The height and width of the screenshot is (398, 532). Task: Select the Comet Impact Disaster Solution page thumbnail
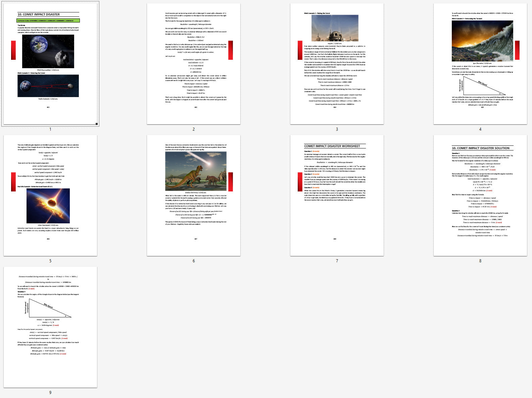click(480, 195)
